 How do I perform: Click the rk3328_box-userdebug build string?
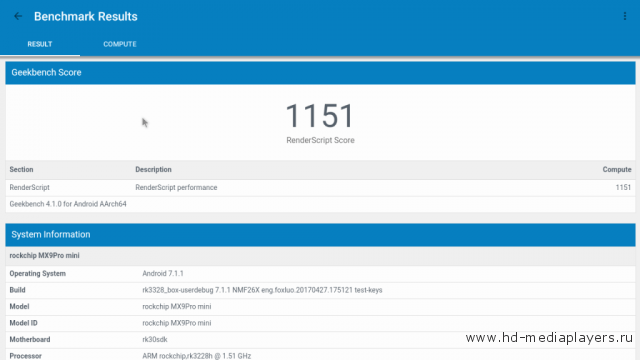tap(262, 290)
